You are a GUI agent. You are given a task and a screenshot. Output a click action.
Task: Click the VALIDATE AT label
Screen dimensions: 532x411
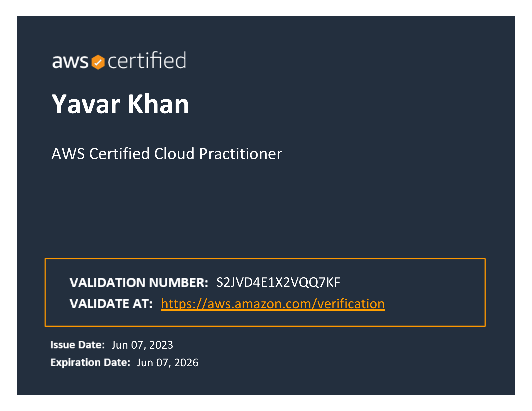click(x=111, y=304)
